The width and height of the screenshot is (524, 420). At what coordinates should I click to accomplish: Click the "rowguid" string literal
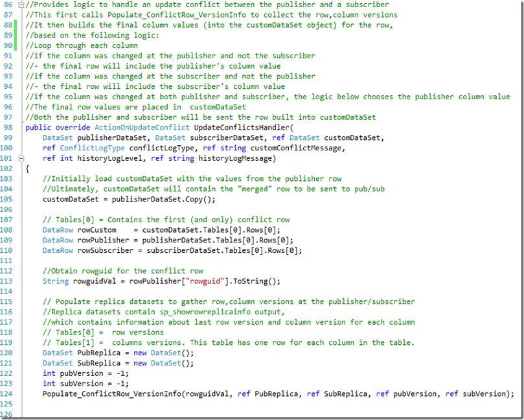(x=205, y=281)
